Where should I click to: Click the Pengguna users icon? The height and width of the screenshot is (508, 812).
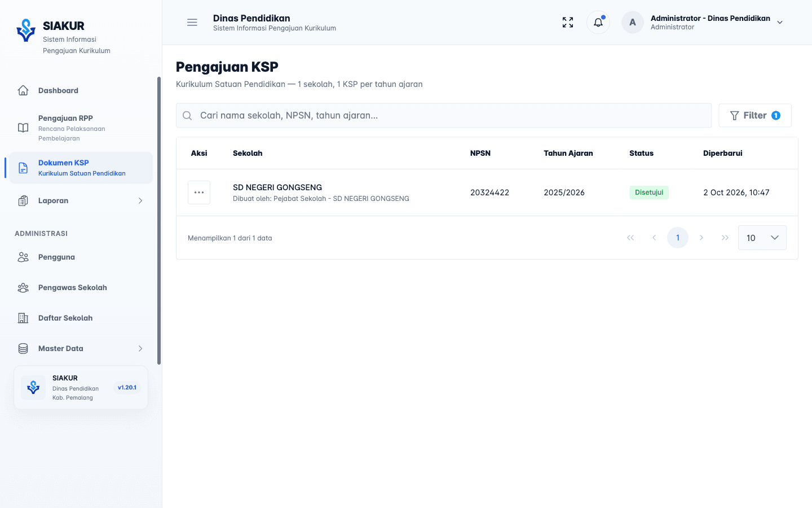(x=23, y=257)
